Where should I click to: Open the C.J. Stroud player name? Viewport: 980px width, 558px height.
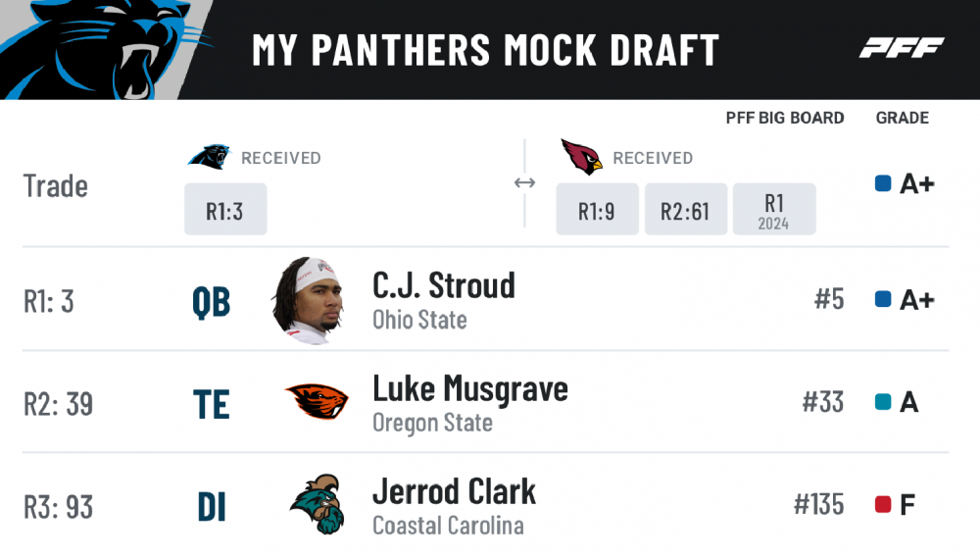point(443,285)
